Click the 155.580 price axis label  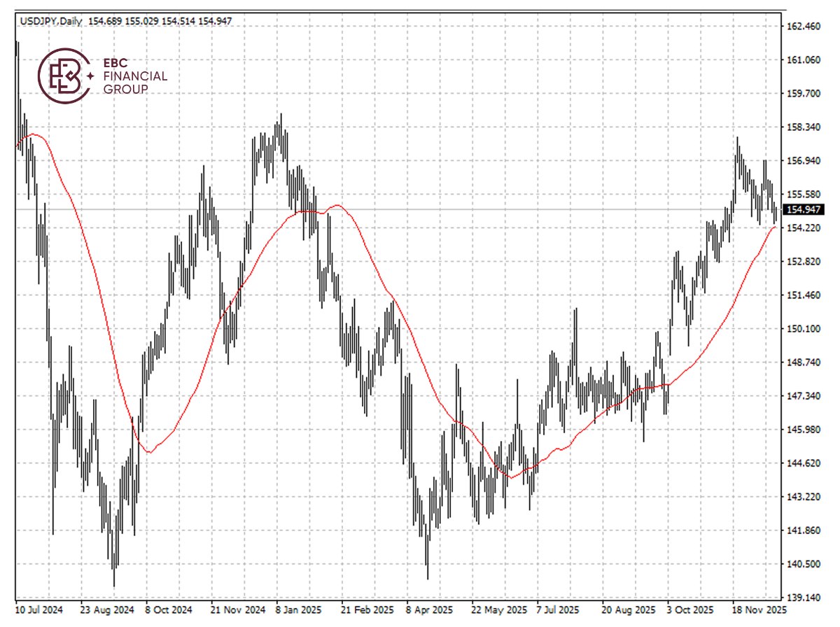click(804, 195)
